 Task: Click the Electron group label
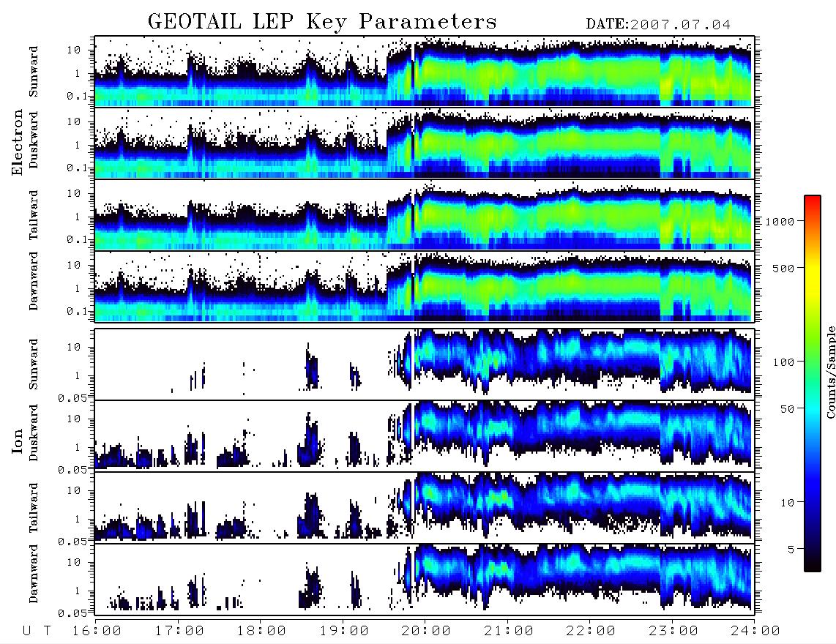[18, 142]
